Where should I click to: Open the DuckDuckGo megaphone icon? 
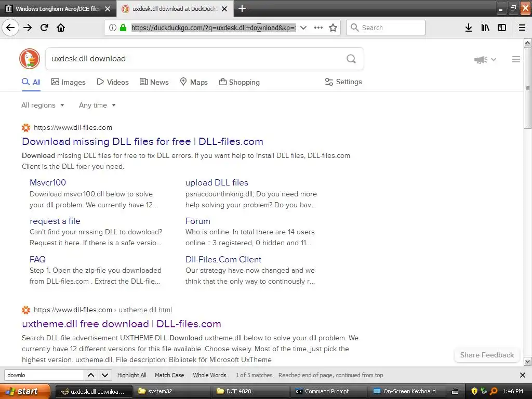click(481, 60)
